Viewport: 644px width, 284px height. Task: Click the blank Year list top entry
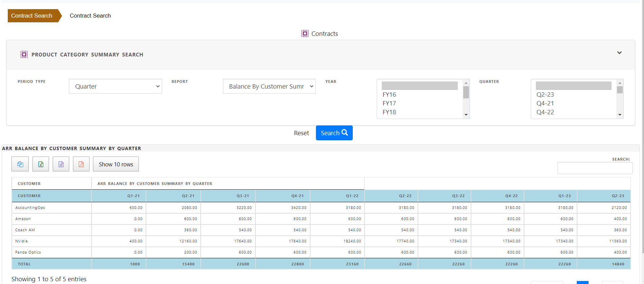click(420, 86)
